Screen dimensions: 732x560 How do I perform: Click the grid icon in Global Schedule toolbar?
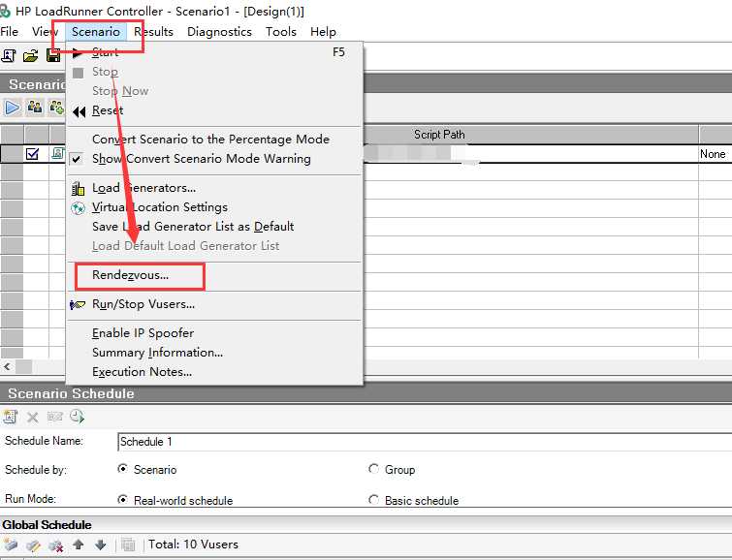tap(128, 544)
